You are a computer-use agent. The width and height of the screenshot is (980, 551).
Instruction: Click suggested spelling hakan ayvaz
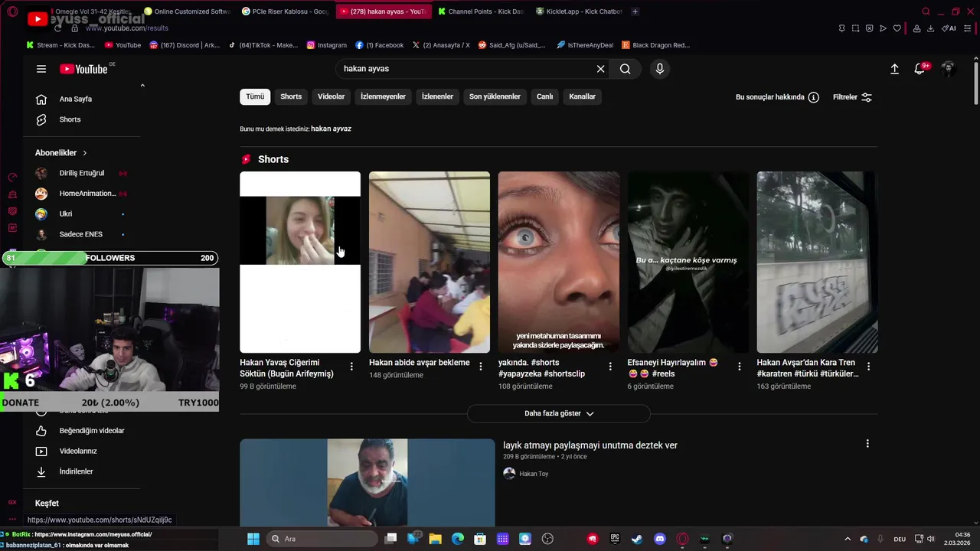[x=331, y=129]
